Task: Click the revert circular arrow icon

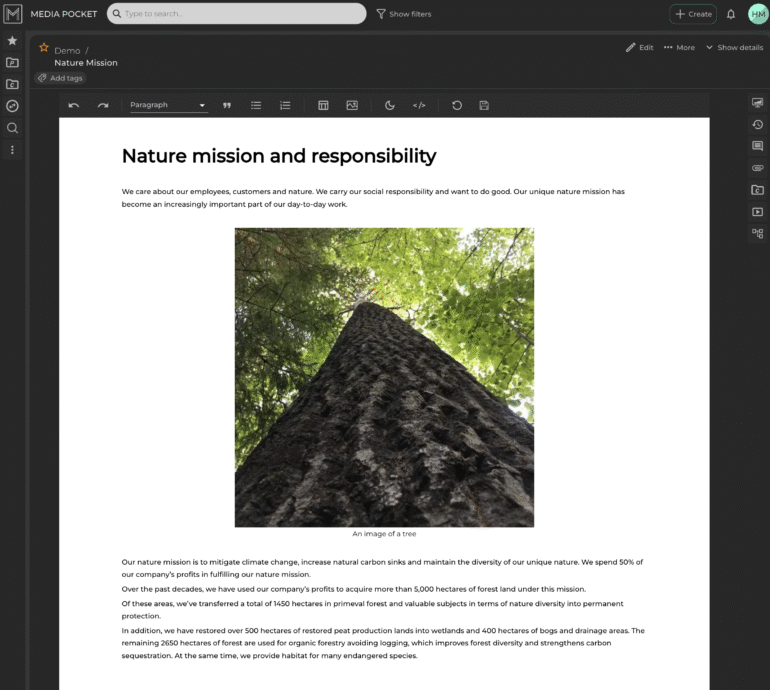Action: 457,105
